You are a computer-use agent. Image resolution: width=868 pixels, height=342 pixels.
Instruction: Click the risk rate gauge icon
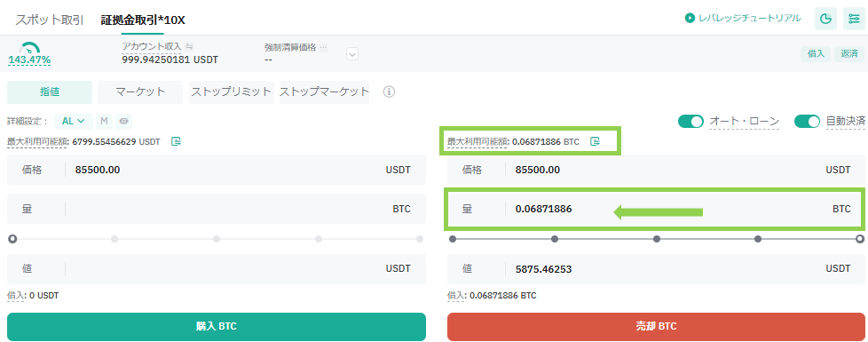click(29, 48)
